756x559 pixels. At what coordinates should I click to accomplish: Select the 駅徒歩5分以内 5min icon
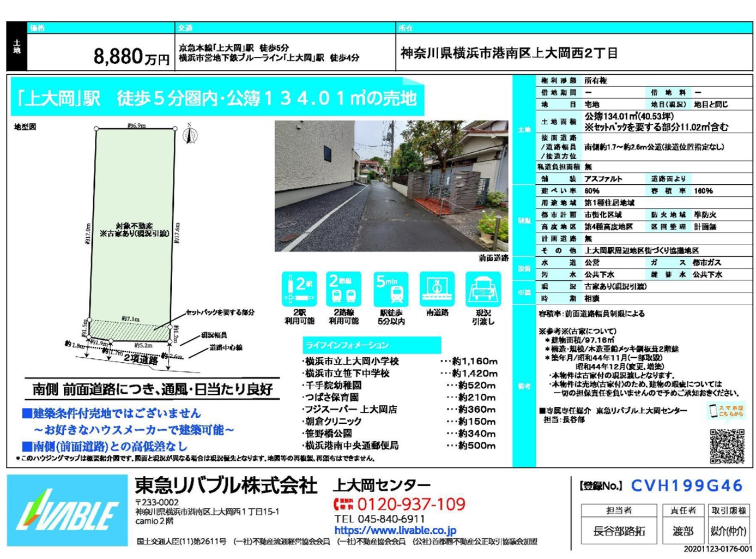point(390,290)
